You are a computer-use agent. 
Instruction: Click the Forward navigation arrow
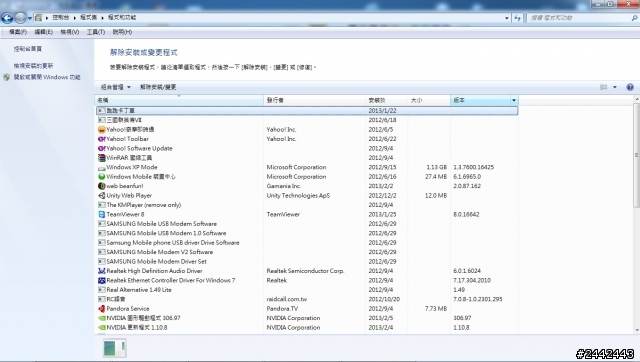click(20, 18)
